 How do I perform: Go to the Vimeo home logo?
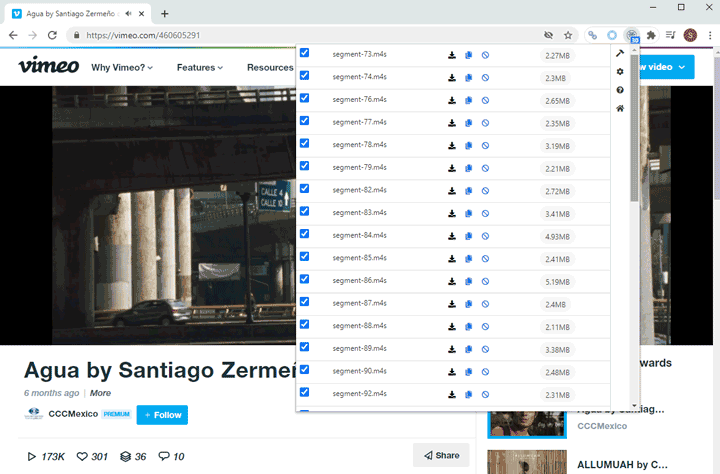[49, 65]
